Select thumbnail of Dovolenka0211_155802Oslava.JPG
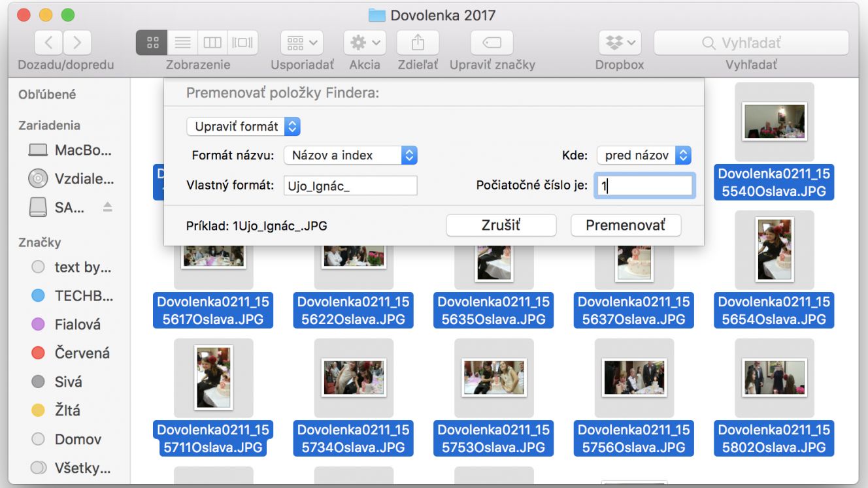This screenshot has height=488, width=868. (x=775, y=378)
